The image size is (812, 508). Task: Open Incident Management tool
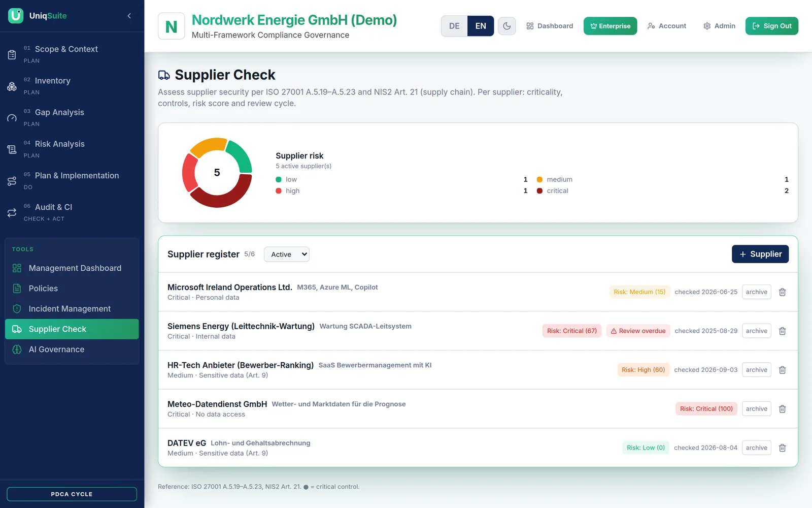pyautogui.click(x=72, y=309)
